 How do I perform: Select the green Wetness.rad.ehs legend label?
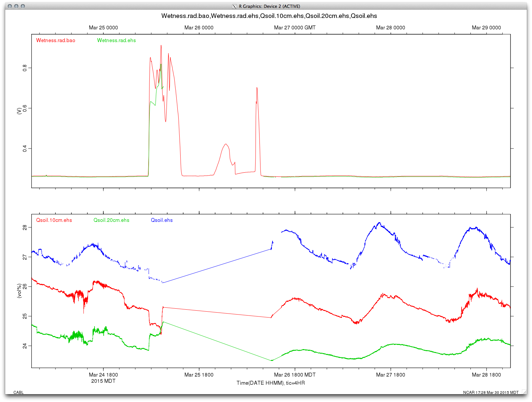pos(116,40)
